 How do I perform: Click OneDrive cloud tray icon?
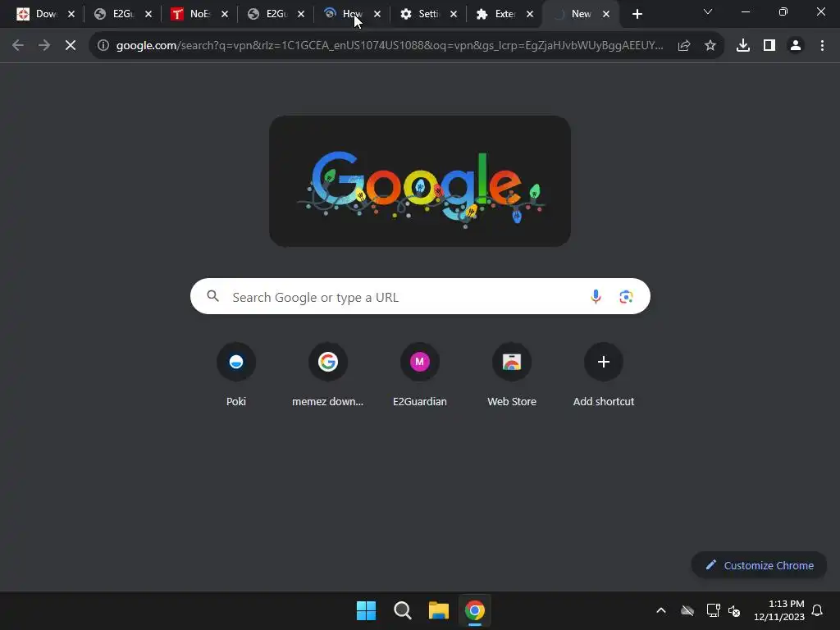point(687,610)
